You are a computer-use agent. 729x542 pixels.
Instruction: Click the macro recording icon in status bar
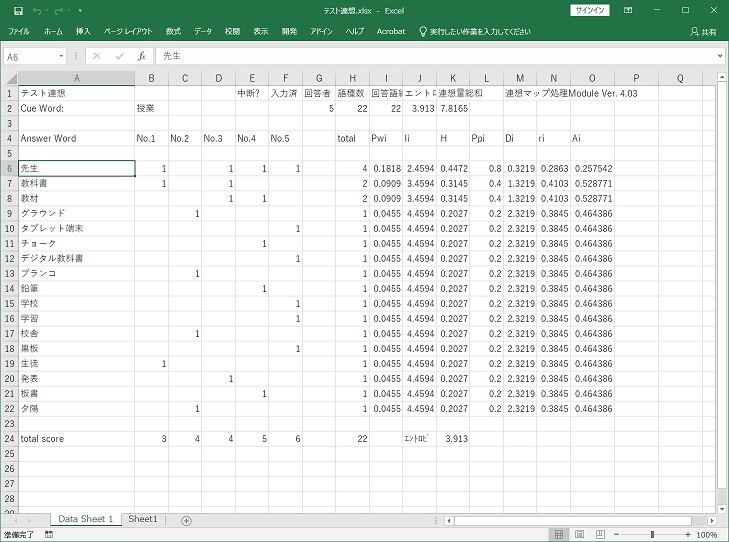pos(50,535)
